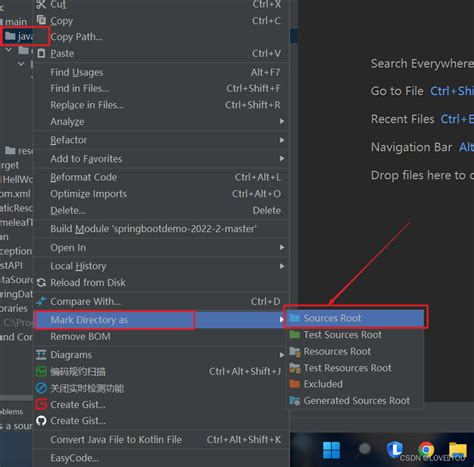The width and height of the screenshot is (474, 467).
Task: Click the Compare With arrows icon
Action: [41, 301]
